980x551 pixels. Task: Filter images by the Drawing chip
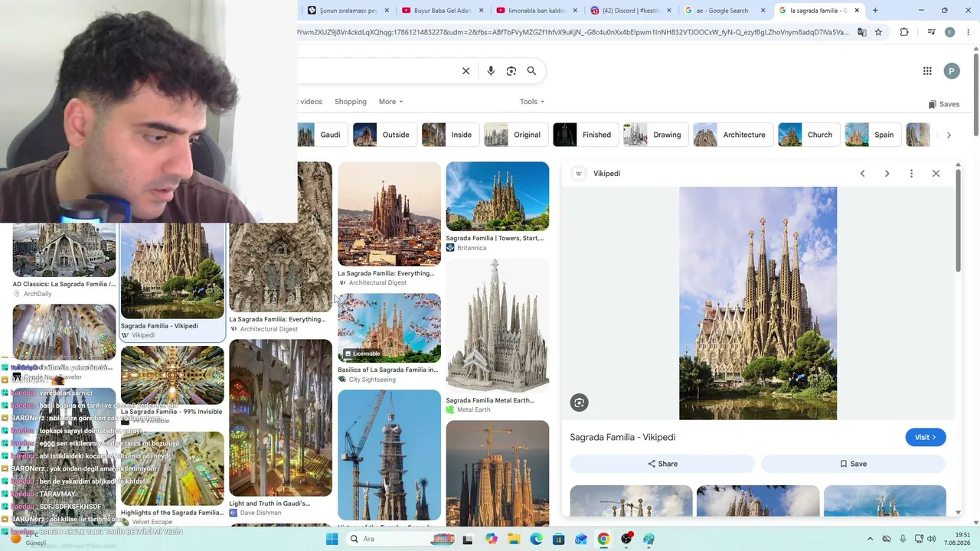656,135
